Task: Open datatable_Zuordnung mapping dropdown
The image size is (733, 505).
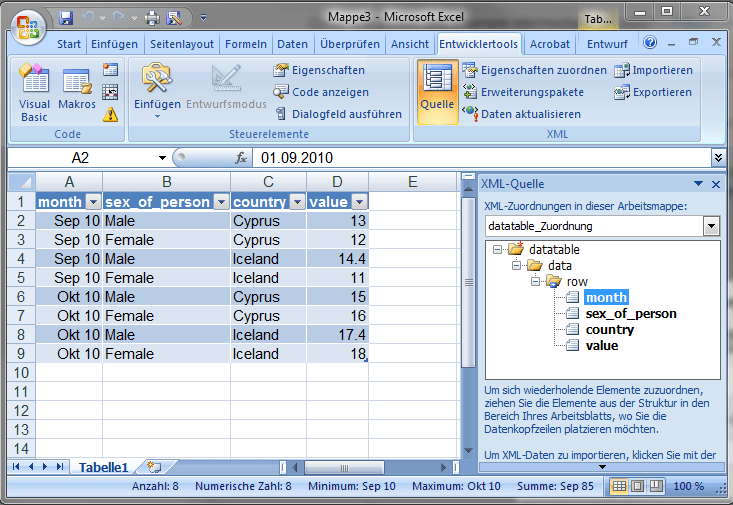Action: [x=711, y=226]
